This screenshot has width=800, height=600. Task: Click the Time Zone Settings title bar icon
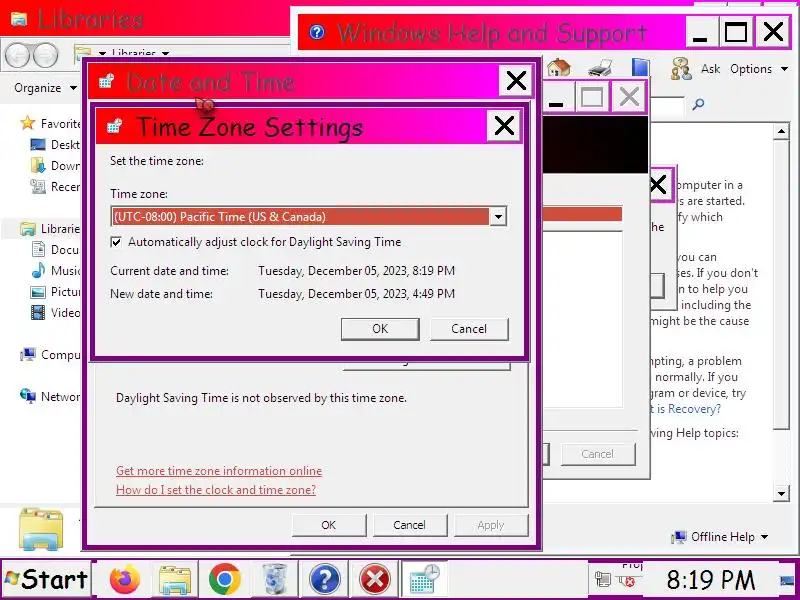point(115,126)
